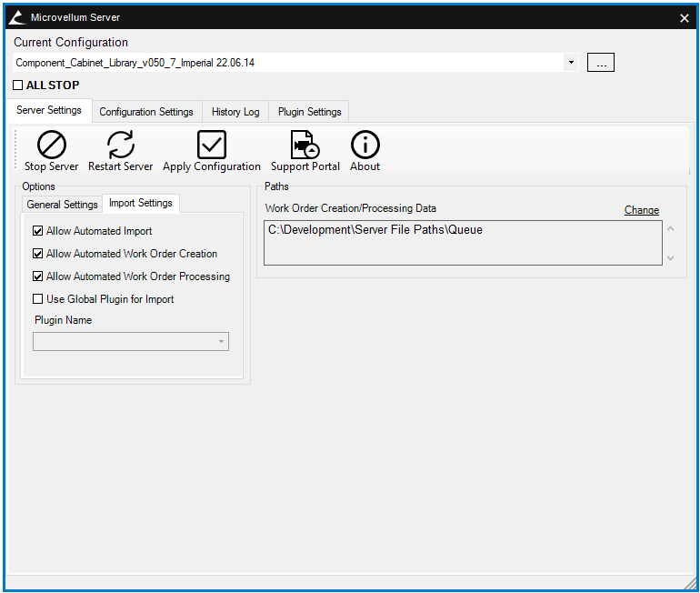This screenshot has width=700, height=593.
Task: Click the Change link for paths
Action: 641,210
